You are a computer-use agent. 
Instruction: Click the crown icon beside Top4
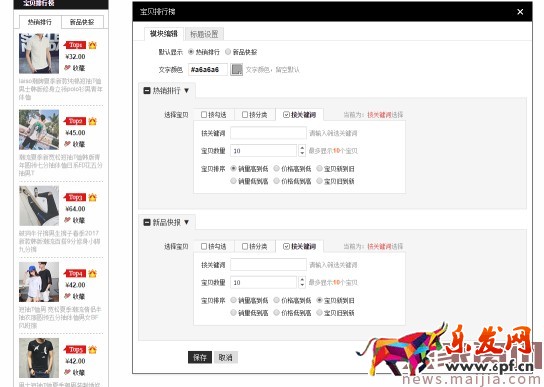92,273
